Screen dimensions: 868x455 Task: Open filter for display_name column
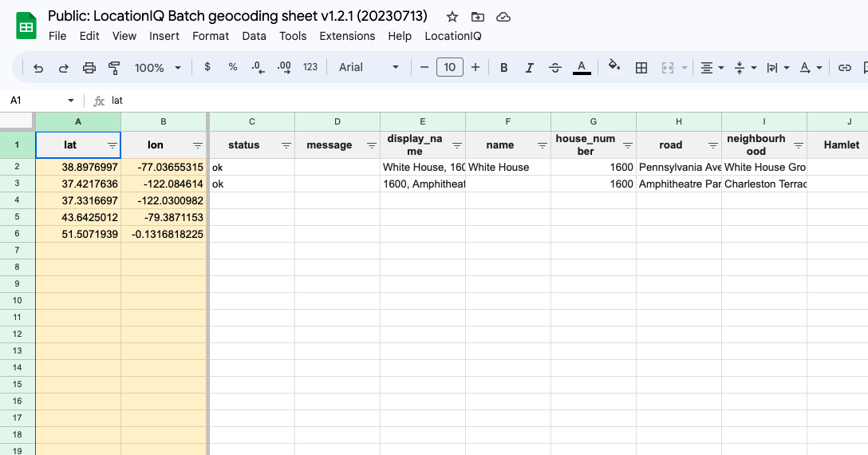[456, 145]
